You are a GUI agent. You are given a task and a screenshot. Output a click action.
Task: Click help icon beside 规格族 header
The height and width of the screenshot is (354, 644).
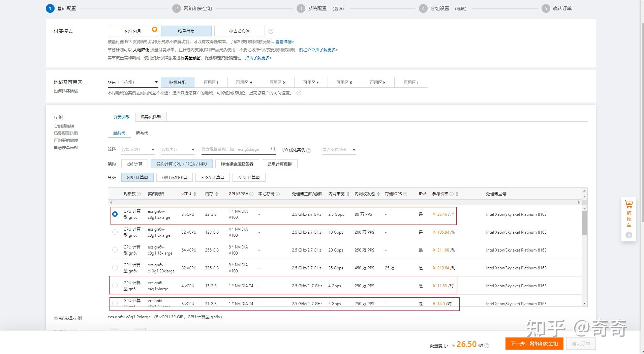(x=139, y=194)
